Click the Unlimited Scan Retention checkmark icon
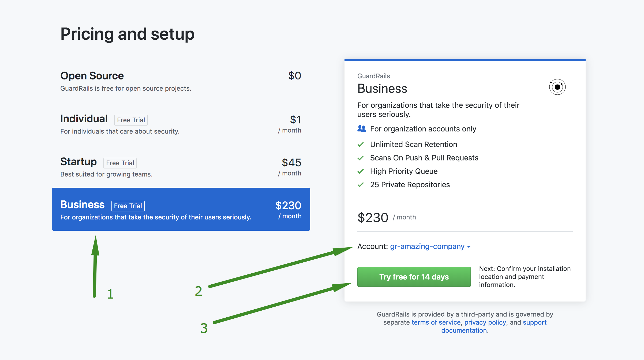The width and height of the screenshot is (644, 360). point(361,145)
